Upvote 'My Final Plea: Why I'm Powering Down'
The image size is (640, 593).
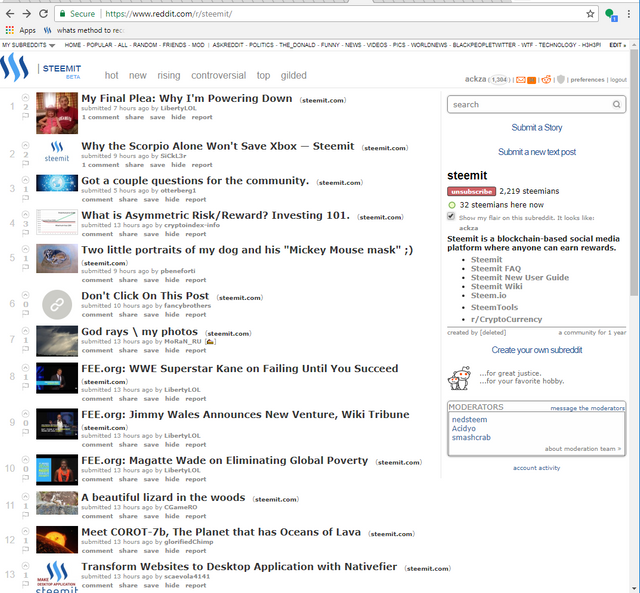tap(25, 98)
